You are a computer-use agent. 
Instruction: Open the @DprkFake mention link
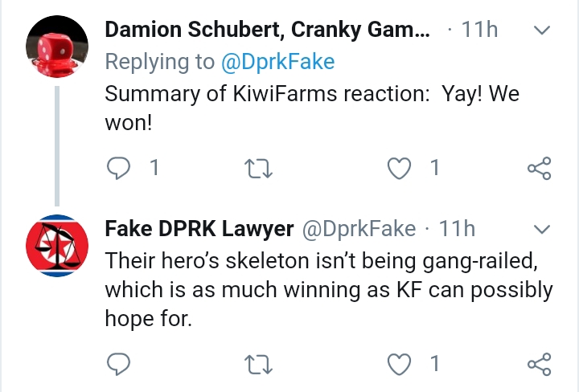click(x=277, y=61)
